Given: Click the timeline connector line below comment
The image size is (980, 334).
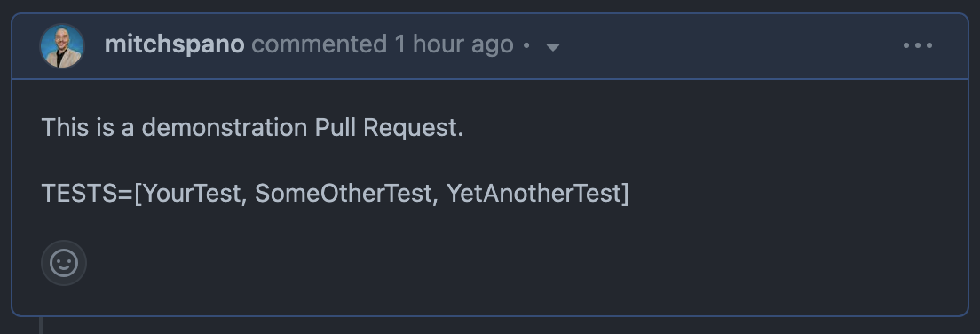Looking at the screenshot, I should (41, 325).
